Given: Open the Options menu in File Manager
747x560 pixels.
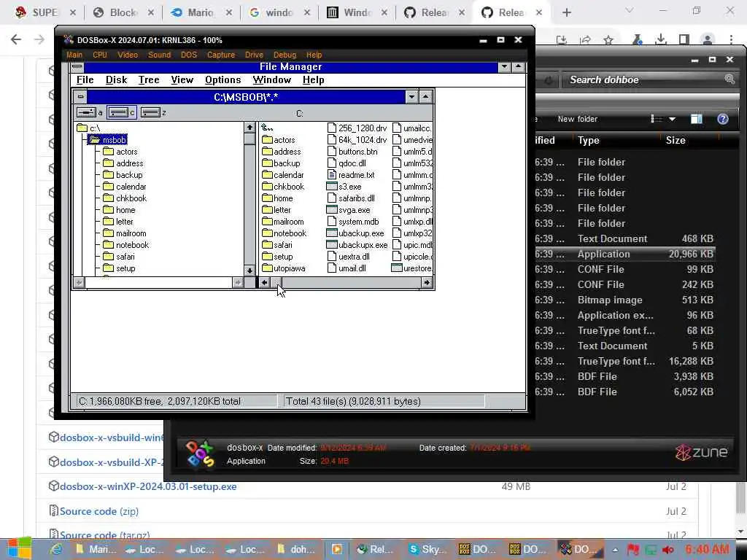Looking at the screenshot, I should pyautogui.click(x=223, y=79).
